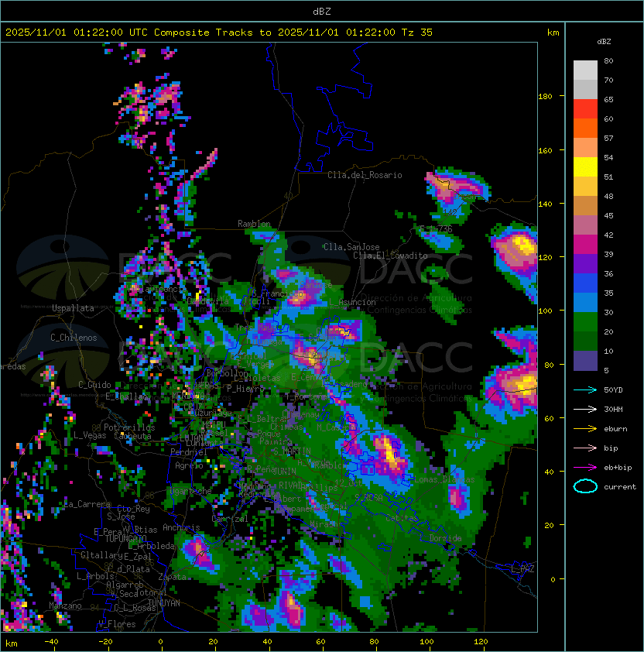Click the magenta swatch in dBZ scale
644x652 pixels.
click(585, 245)
